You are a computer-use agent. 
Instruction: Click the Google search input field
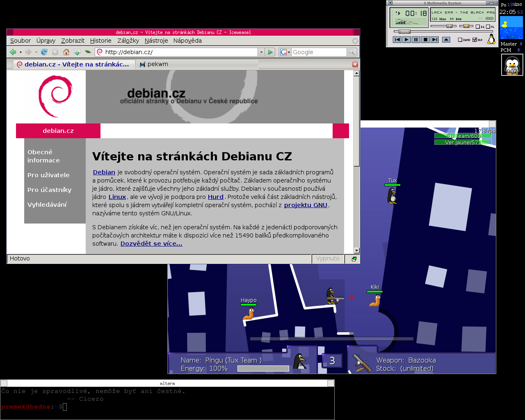[x=319, y=52]
